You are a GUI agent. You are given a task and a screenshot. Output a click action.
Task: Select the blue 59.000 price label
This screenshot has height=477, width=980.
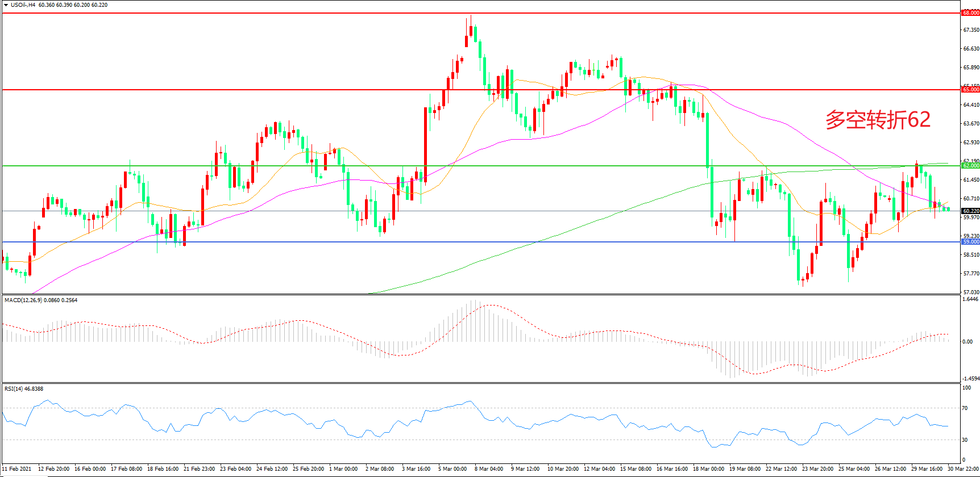pyautogui.click(x=970, y=242)
